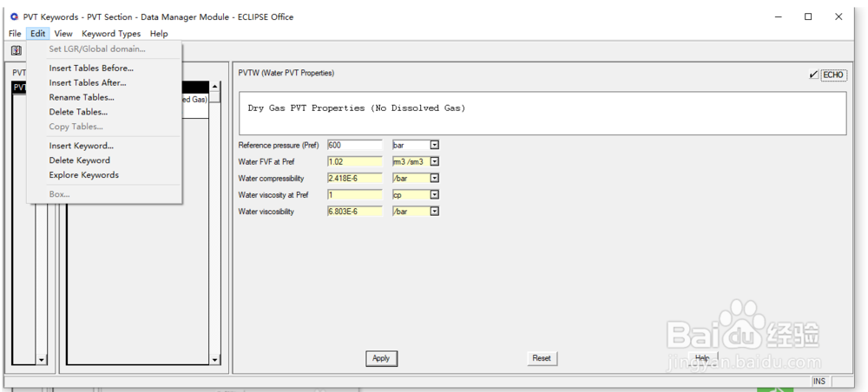Viewport: 868px width, 392px height.
Task: Click the PVTW (Water PVT Properties) heading
Action: [x=286, y=73]
